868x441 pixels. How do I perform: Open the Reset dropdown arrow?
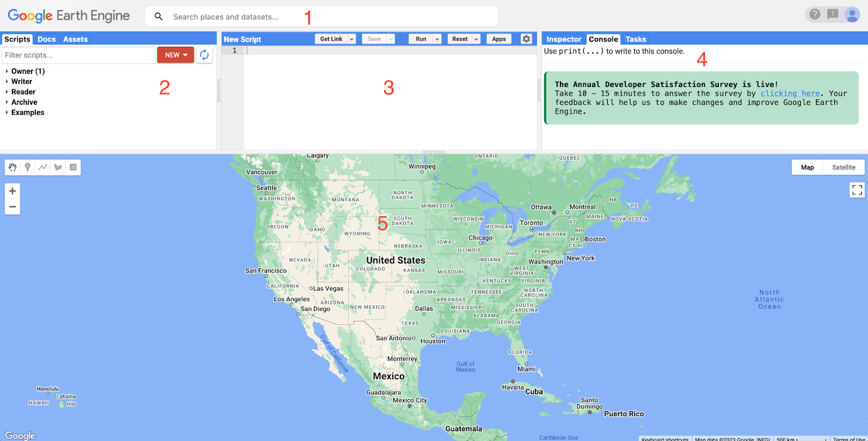[476, 39]
